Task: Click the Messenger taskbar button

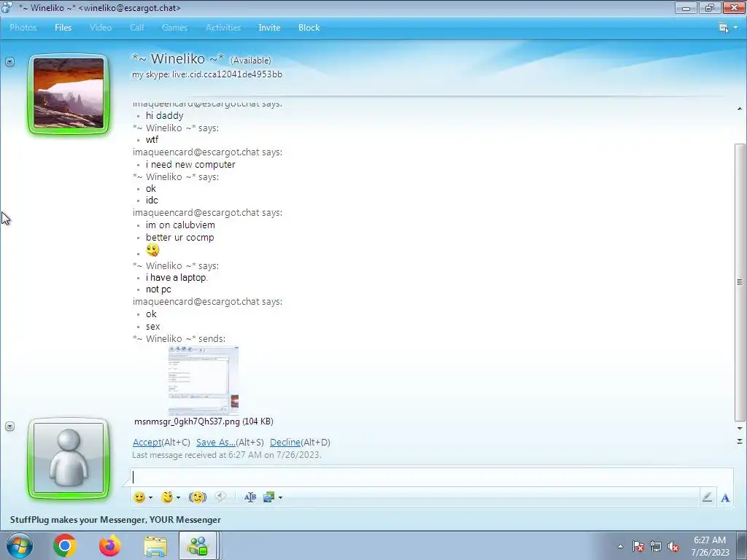Action: [x=198, y=545]
